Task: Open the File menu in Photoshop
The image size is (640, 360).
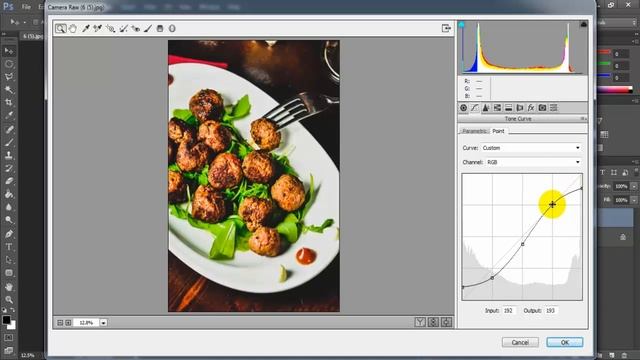Action: [26, 7]
